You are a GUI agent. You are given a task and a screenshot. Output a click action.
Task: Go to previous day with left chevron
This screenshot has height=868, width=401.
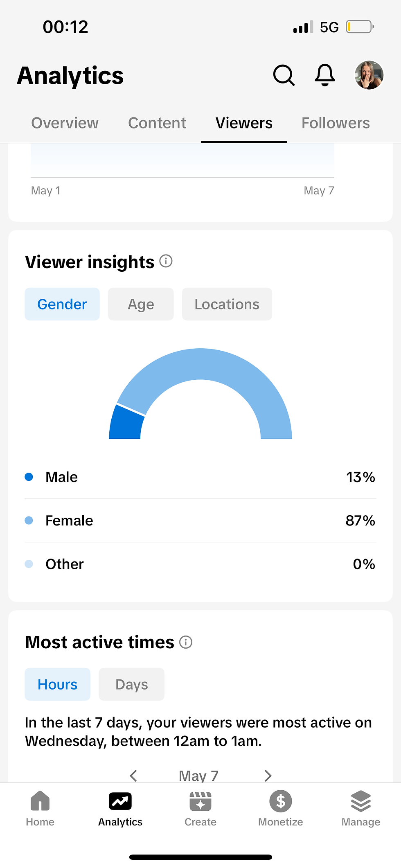tap(133, 775)
